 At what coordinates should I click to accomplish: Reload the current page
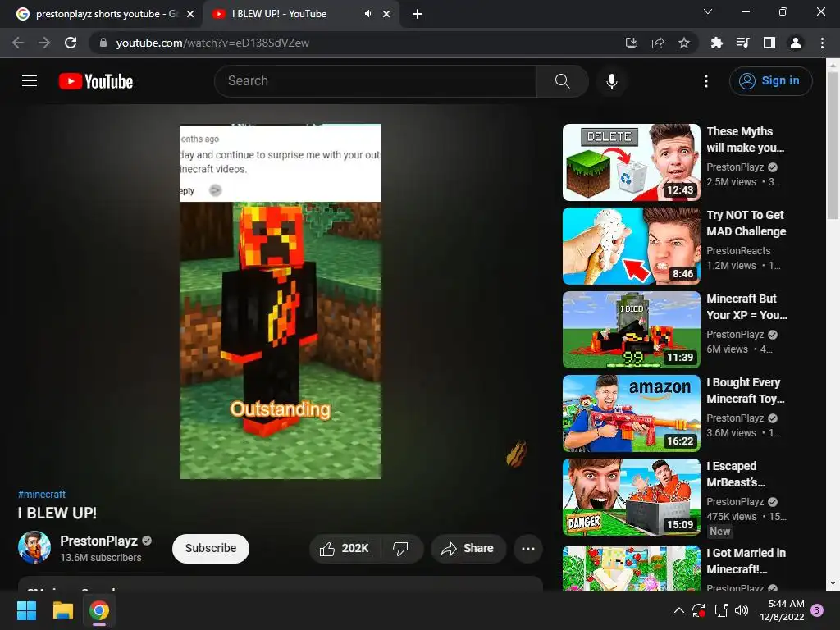[71, 43]
